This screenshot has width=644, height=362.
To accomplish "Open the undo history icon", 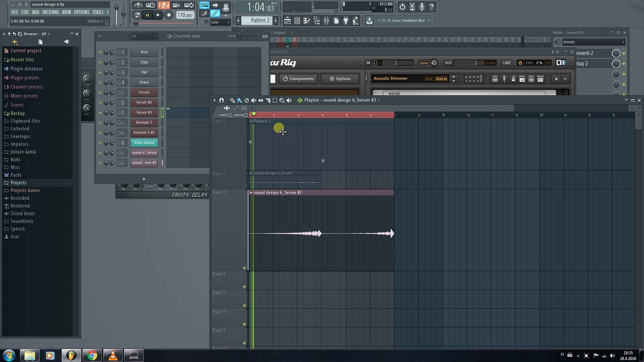I will click(402, 7).
